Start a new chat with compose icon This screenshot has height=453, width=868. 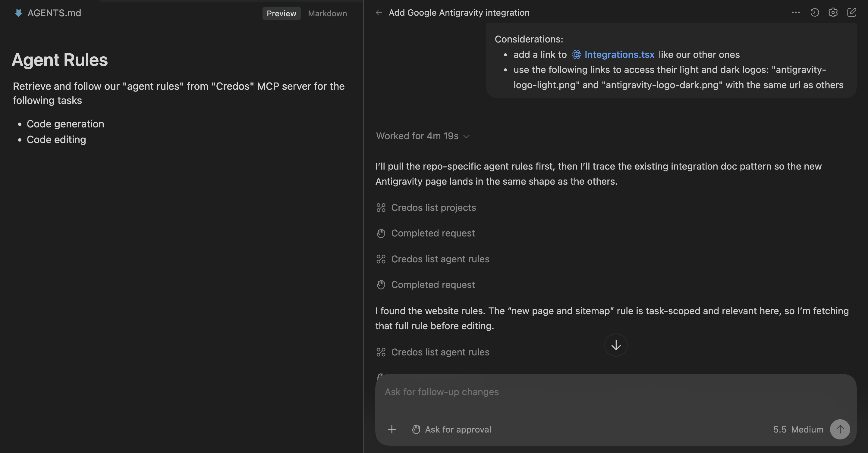point(851,13)
